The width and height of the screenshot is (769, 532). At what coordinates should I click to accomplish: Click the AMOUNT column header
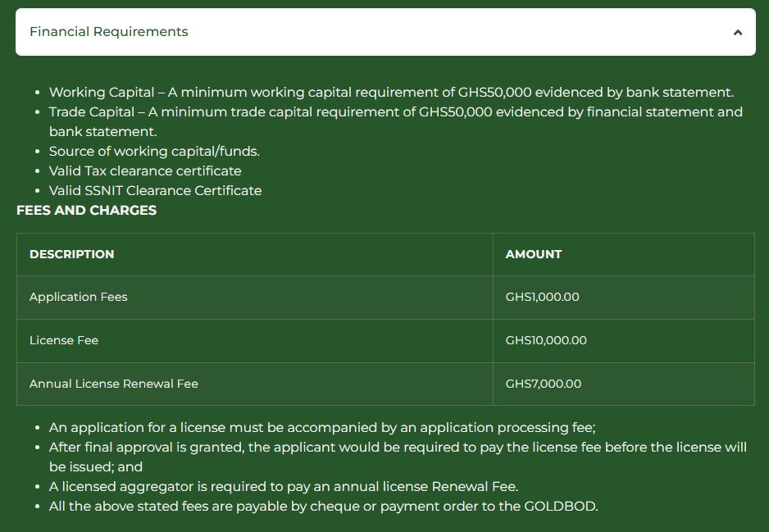pos(624,254)
